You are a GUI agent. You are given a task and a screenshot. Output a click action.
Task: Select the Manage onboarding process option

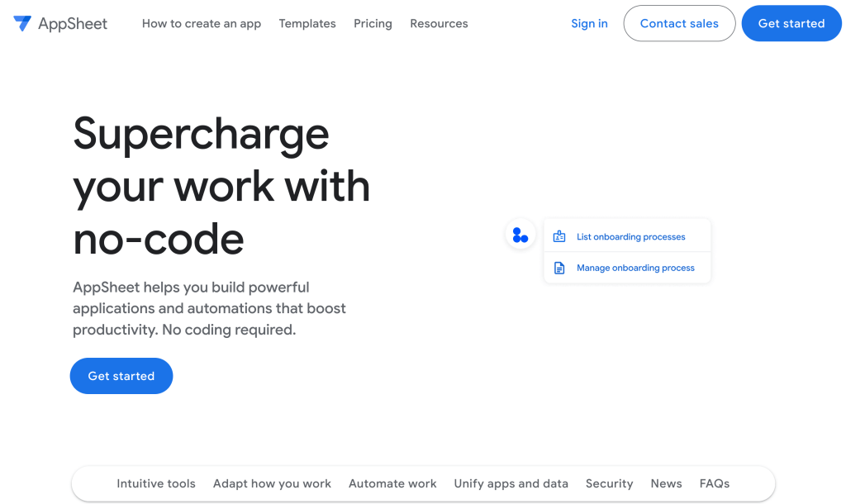pyautogui.click(x=634, y=267)
